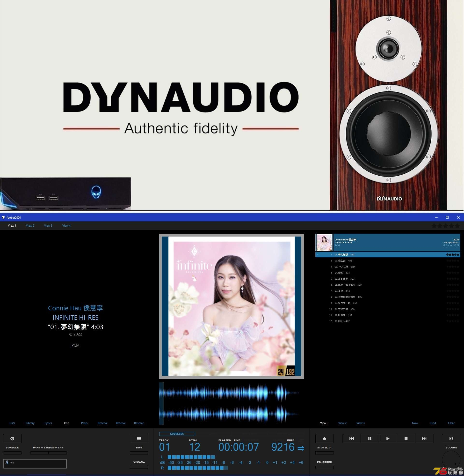
Task: Select track 11 with duration 3:51
Action: [x=388, y=315]
